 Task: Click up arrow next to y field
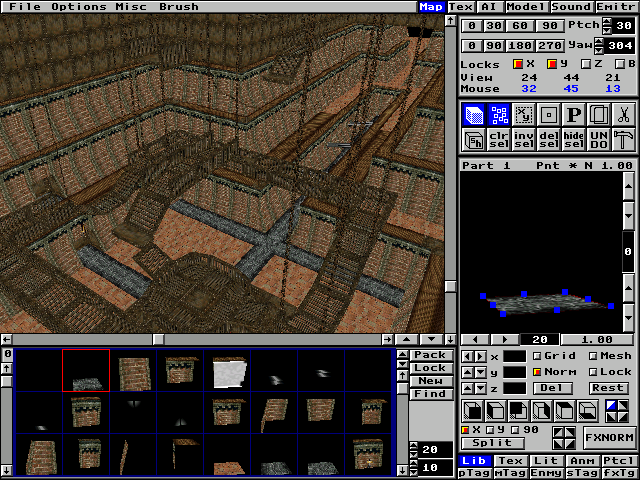(x=468, y=372)
